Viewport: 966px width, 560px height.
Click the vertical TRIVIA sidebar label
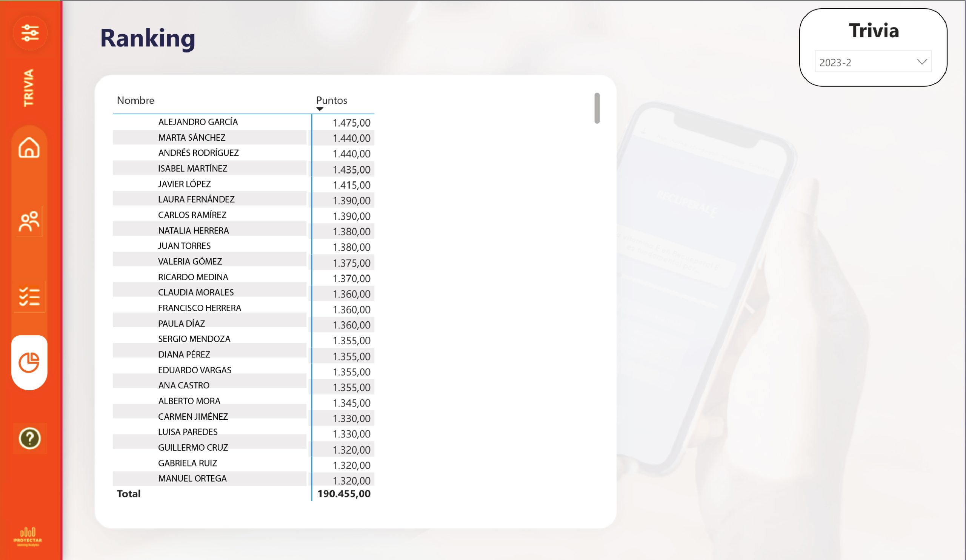click(29, 88)
